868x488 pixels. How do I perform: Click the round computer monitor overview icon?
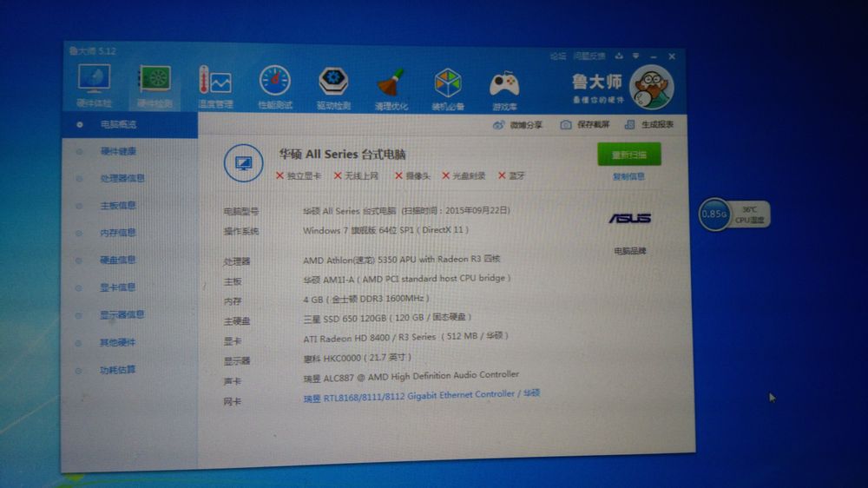coord(243,163)
